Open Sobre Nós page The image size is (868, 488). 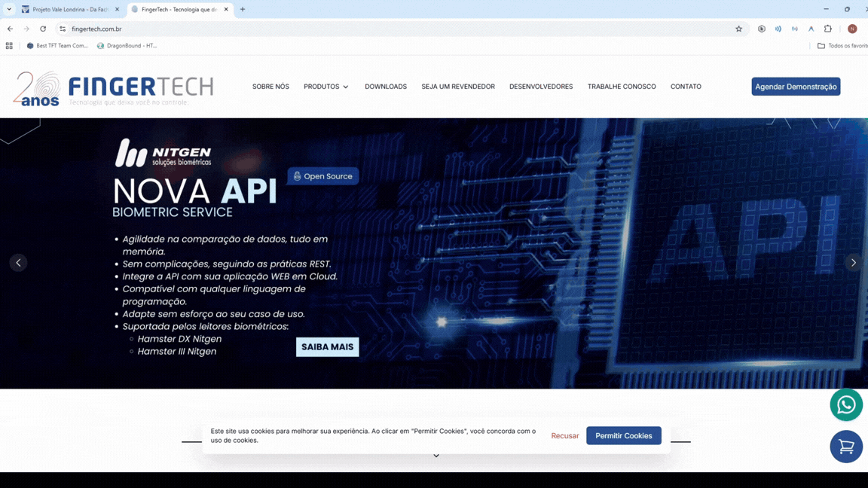(x=270, y=87)
